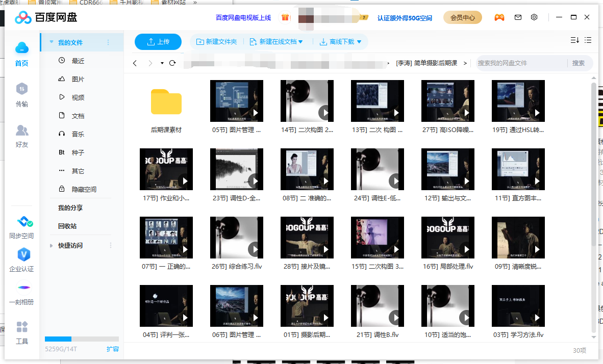Select video 05节] 图片管理

237,101
